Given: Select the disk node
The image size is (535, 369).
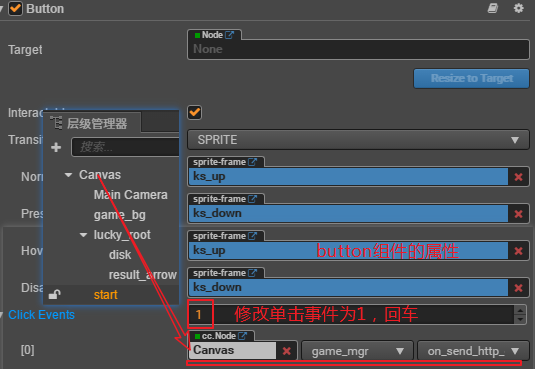Looking at the screenshot, I should 120,255.
